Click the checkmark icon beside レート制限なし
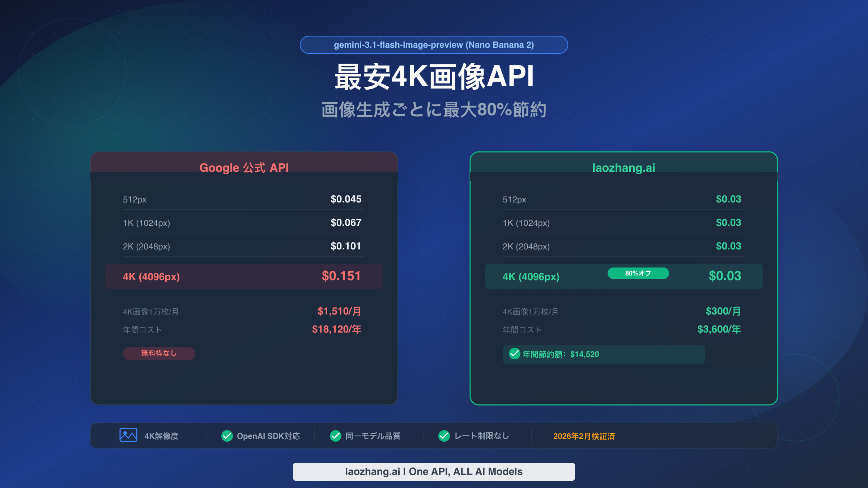Viewport: 868px width, 488px height. point(444,436)
